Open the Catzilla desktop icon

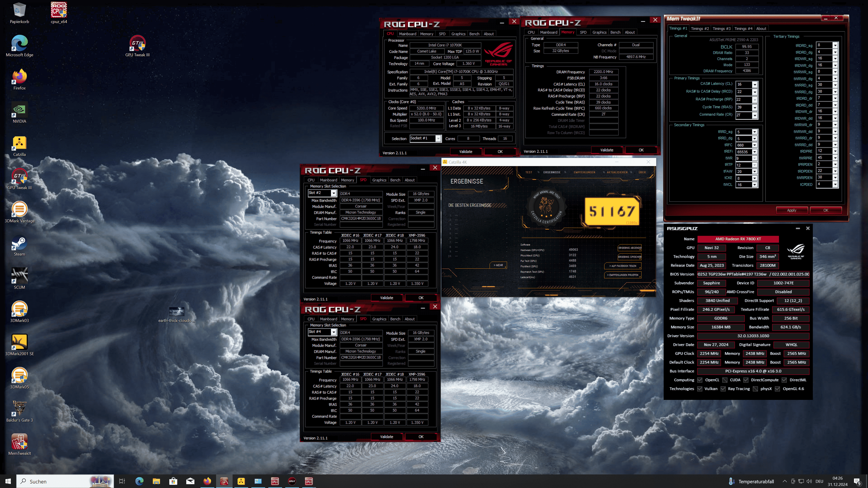tap(19, 146)
